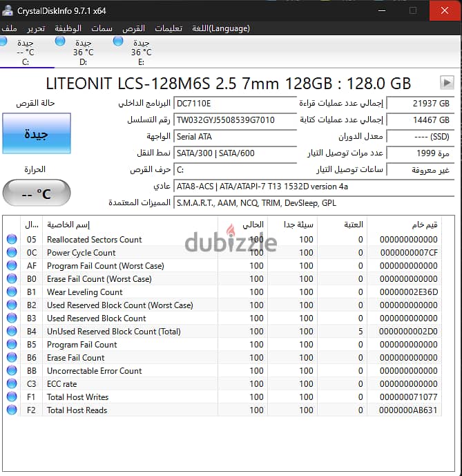The height and width of the screenshot is (476, 462).
Task: Click status circle for Program Fail Count (Worst Case)
Action: tap(12, 265)
